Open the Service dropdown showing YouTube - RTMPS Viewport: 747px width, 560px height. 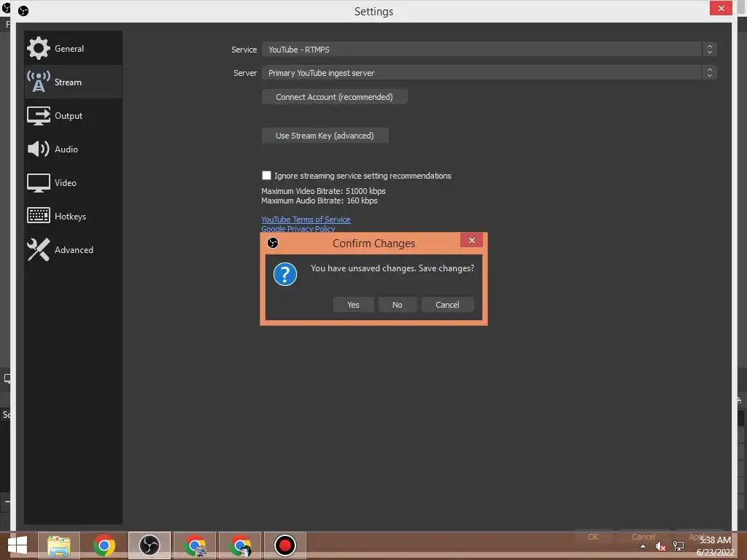coord(489,49)
